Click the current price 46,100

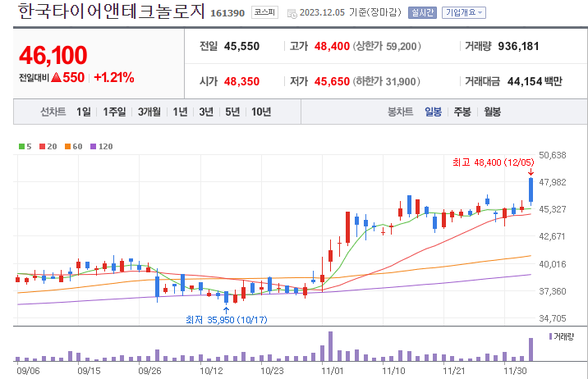53,56
